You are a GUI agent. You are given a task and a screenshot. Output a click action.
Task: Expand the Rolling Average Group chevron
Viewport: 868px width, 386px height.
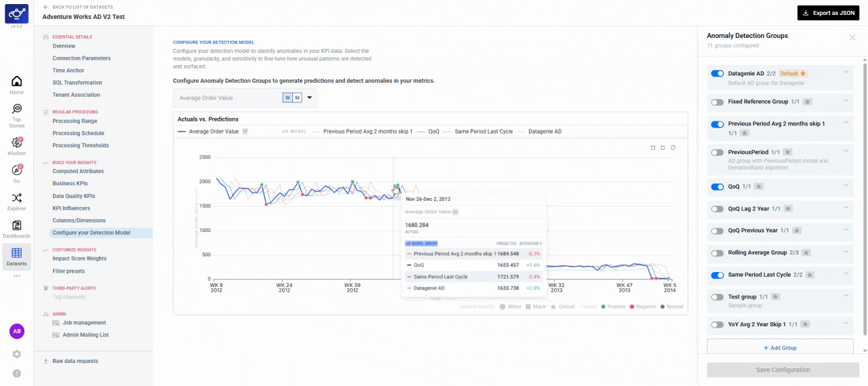click(846, 252)
